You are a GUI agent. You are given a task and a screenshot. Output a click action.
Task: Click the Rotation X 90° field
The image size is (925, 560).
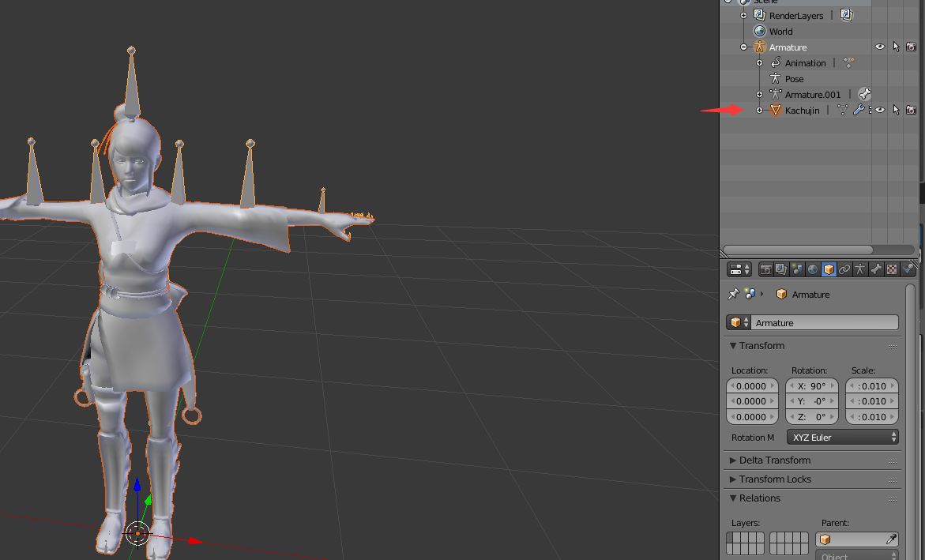812,386
